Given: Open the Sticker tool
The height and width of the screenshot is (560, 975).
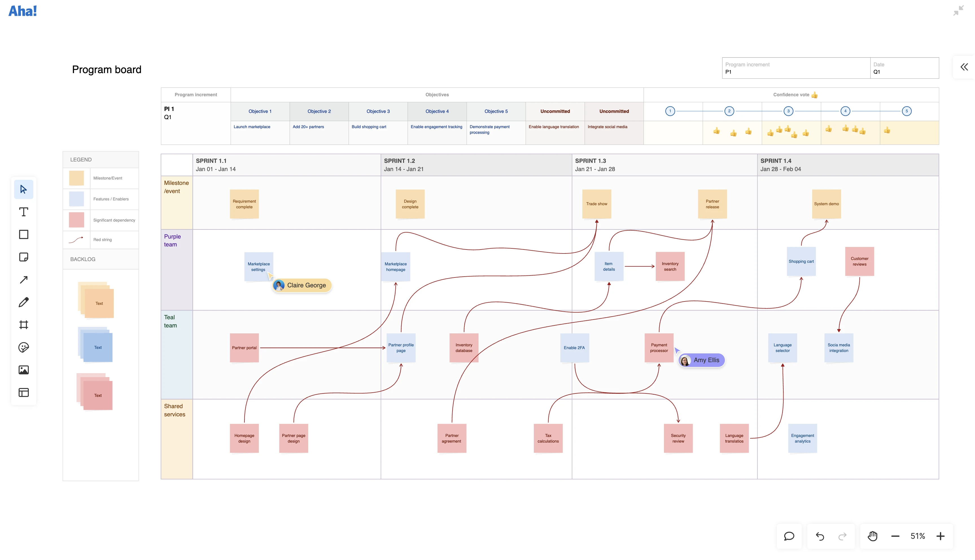Looking at the screenshot, I should pos(24,347).
